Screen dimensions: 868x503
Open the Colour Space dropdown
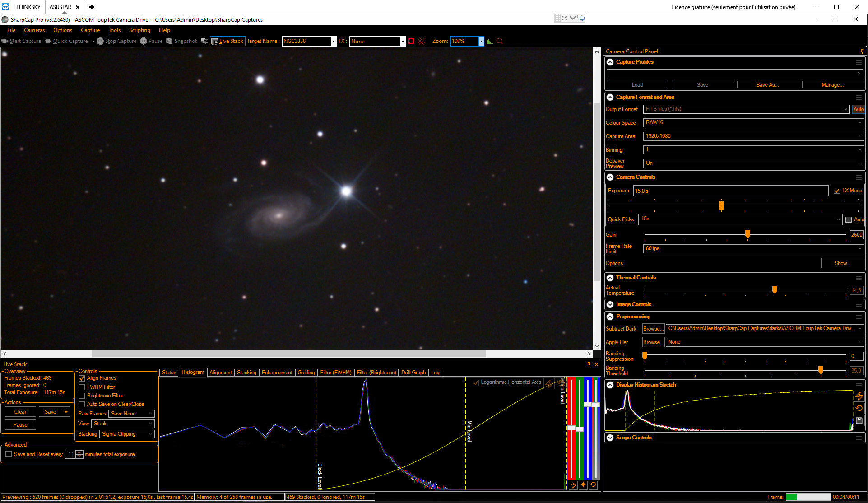tap(753, 123)
